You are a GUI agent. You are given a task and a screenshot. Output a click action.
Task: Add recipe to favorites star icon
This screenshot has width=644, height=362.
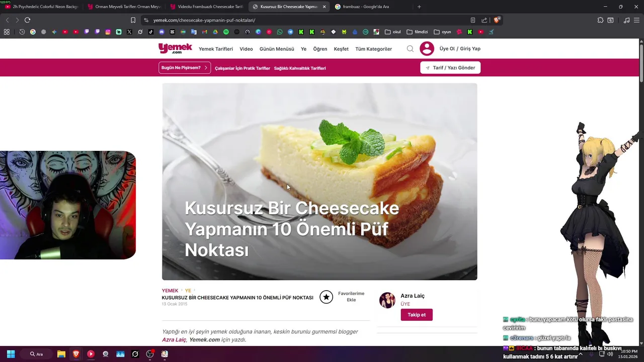[x=326, y=297]
